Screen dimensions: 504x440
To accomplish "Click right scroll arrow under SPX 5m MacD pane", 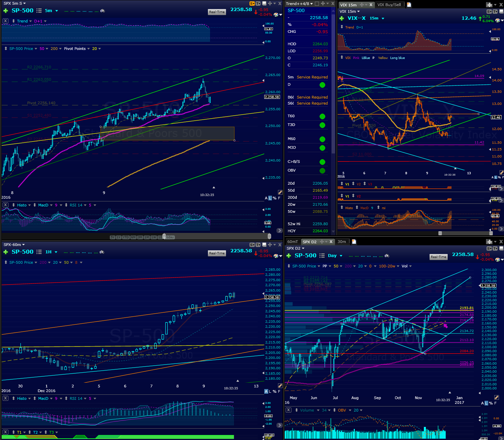I will point(280,231).
